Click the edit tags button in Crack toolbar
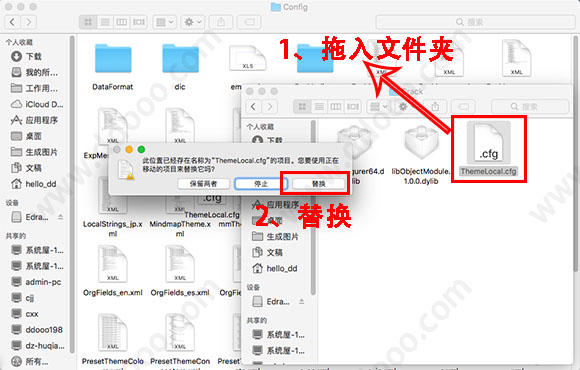 pos(463,107)
